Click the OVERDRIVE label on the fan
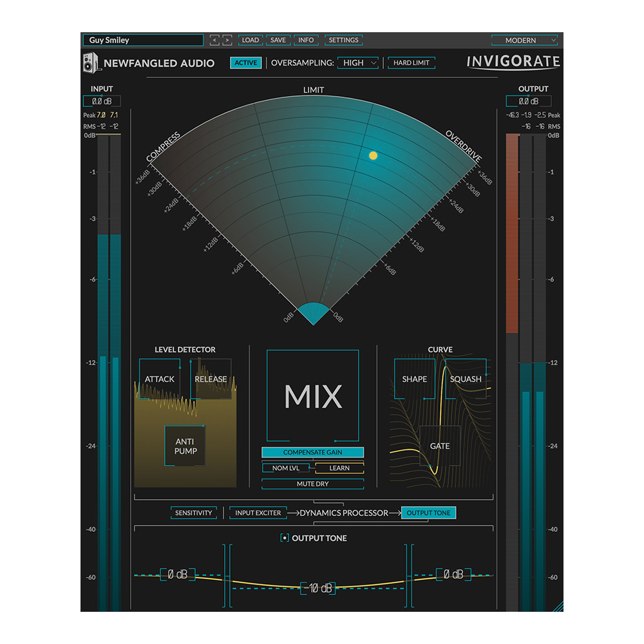The width and height of the screenshot is (644, 644). coord(464,146)
